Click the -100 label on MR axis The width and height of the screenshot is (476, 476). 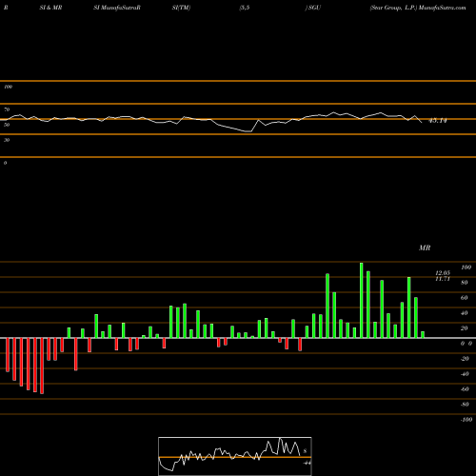(466, 420)
